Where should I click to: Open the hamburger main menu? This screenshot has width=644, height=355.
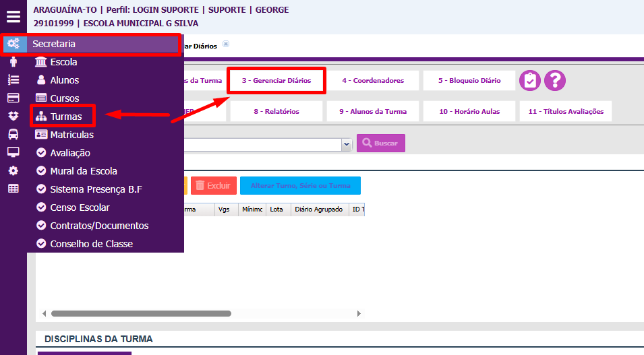click(x=13, y=17)
